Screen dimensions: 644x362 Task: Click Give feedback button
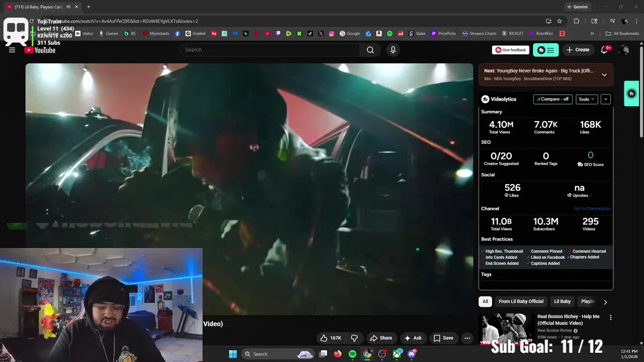pos(511,50)
